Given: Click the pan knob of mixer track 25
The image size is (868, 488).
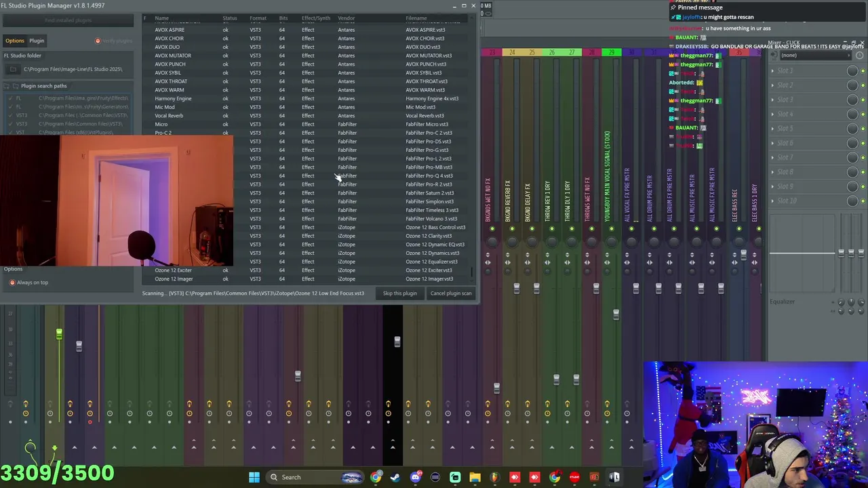Looking at the screenshot, I should pos(532,241).
